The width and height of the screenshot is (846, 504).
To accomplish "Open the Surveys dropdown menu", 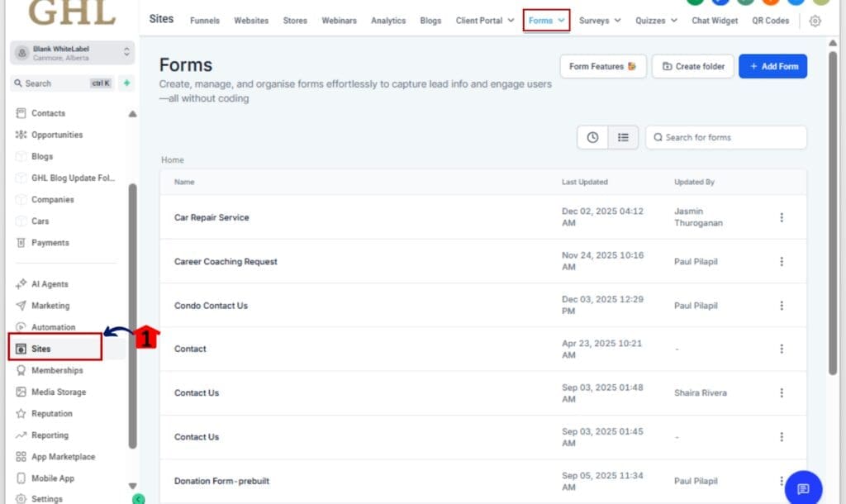I will 599,20.
